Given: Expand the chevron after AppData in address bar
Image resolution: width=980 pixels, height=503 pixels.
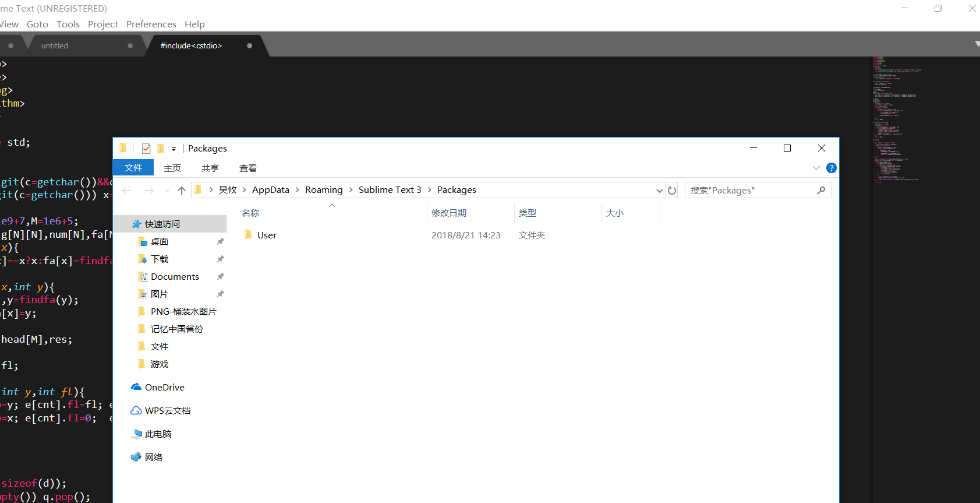Looking at the screenshot, I should pos(298,189).
